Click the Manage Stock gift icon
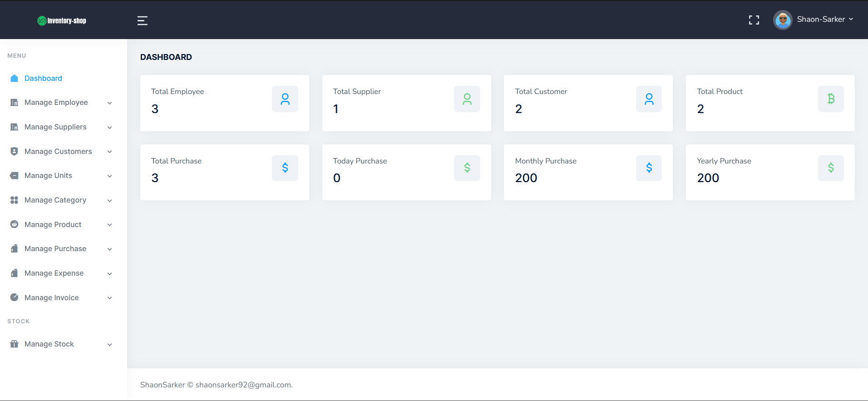This screenshot has width=868, height=401. pos(15,344)
